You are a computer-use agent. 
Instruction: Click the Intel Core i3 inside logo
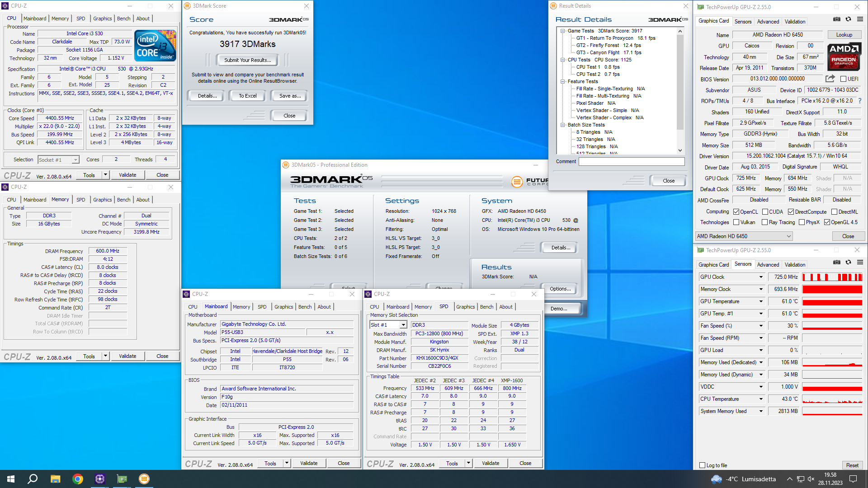coord(156,46)
